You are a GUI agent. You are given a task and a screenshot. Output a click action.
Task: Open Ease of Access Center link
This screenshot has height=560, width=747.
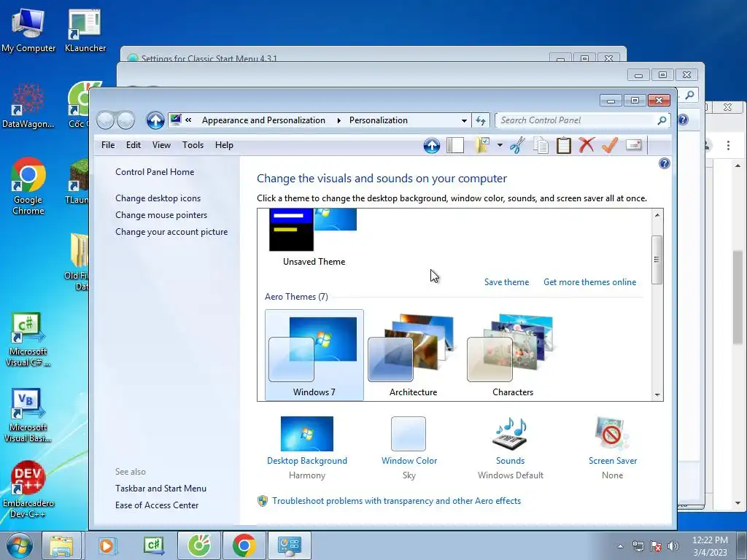point(157,505)
